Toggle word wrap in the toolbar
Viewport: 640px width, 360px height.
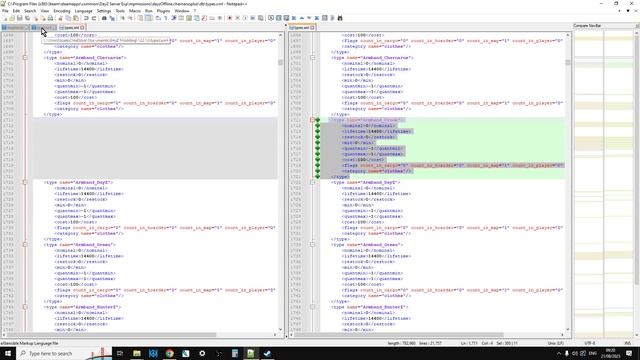click(x=158, y=18)
